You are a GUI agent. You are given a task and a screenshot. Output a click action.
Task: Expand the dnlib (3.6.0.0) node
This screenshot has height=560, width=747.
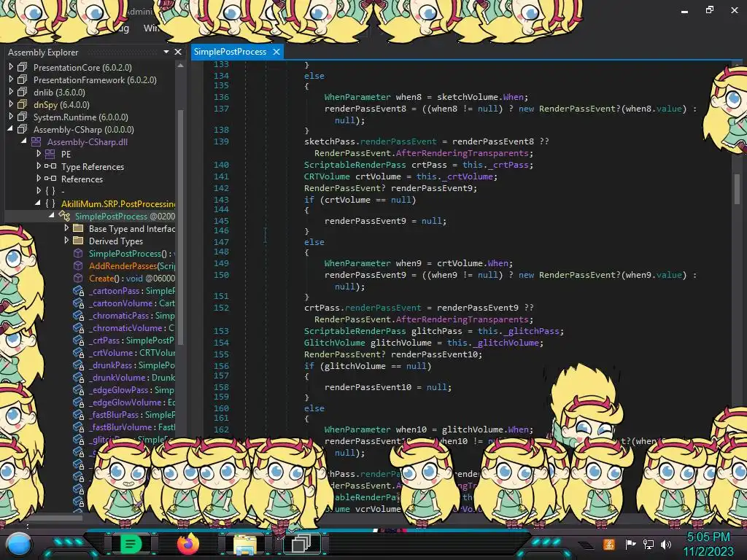[11, 92]
